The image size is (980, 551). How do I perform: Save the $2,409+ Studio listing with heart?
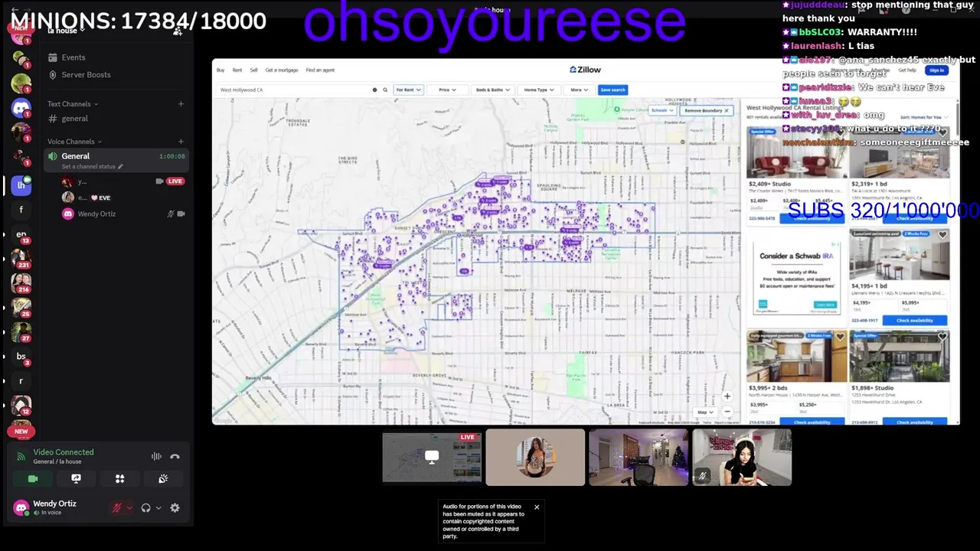[x=840, y=133]
